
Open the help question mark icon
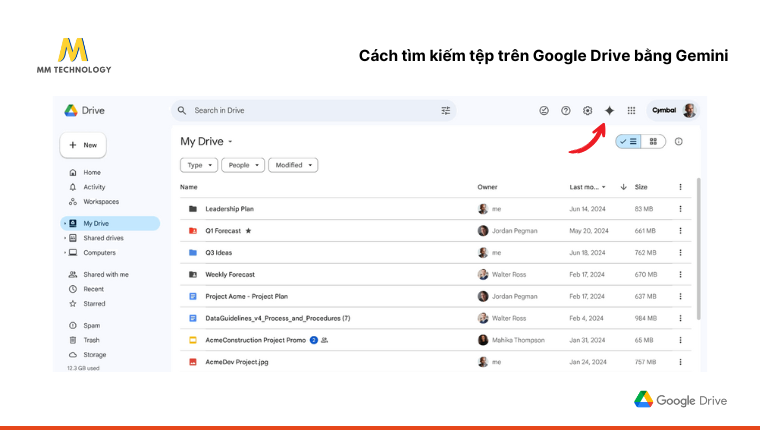pyautogui.click(x=566, y=111)
